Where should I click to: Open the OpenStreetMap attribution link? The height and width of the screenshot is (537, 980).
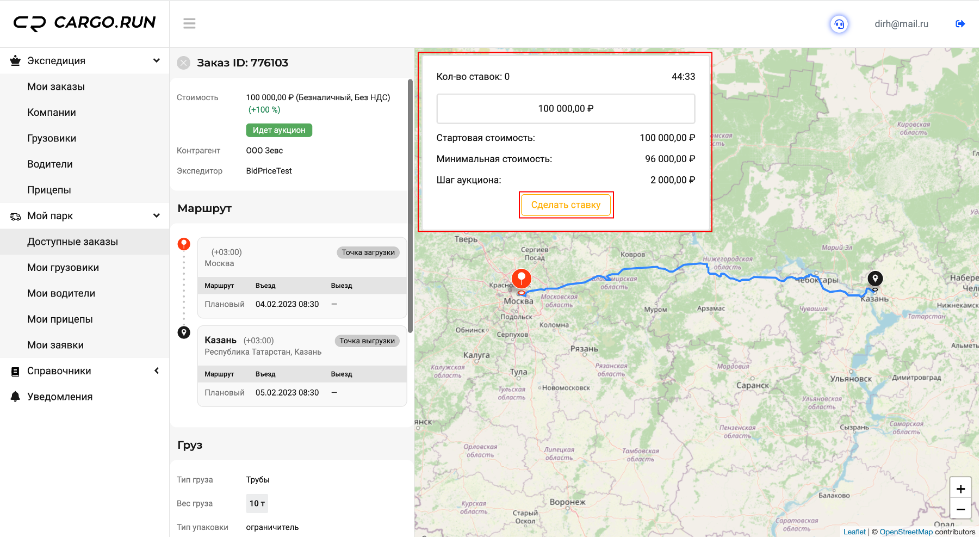(906, 532)
